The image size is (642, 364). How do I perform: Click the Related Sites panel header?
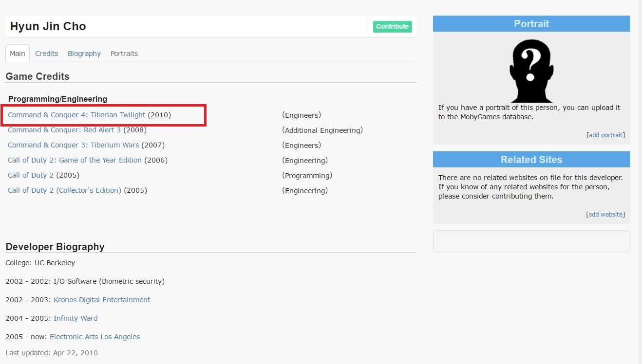(531, 160)
